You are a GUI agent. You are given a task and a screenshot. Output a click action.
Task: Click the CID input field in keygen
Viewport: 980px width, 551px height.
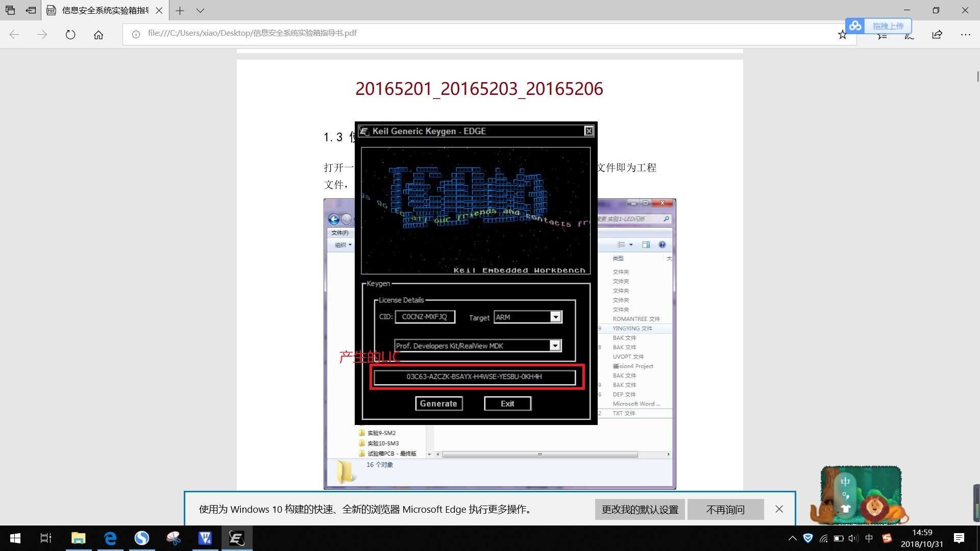coord(425,317)
